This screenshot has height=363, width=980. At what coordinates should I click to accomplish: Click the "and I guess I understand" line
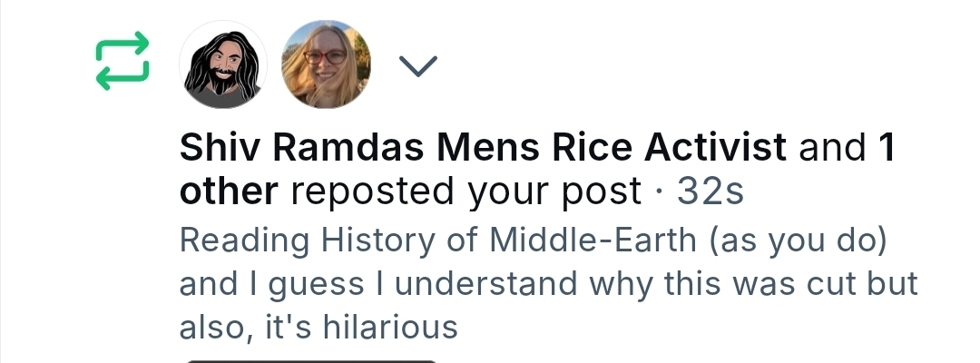(380, 285)
